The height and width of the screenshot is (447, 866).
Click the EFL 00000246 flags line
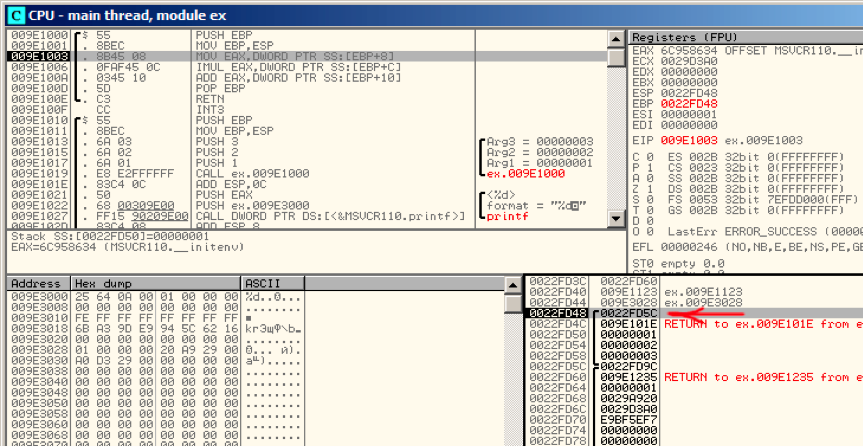(x=748, y=246)
